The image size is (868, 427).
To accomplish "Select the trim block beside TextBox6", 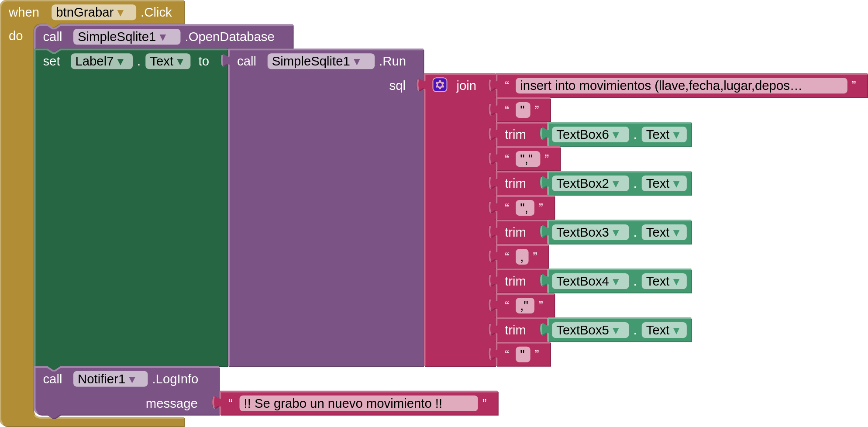I will [515, 134].
